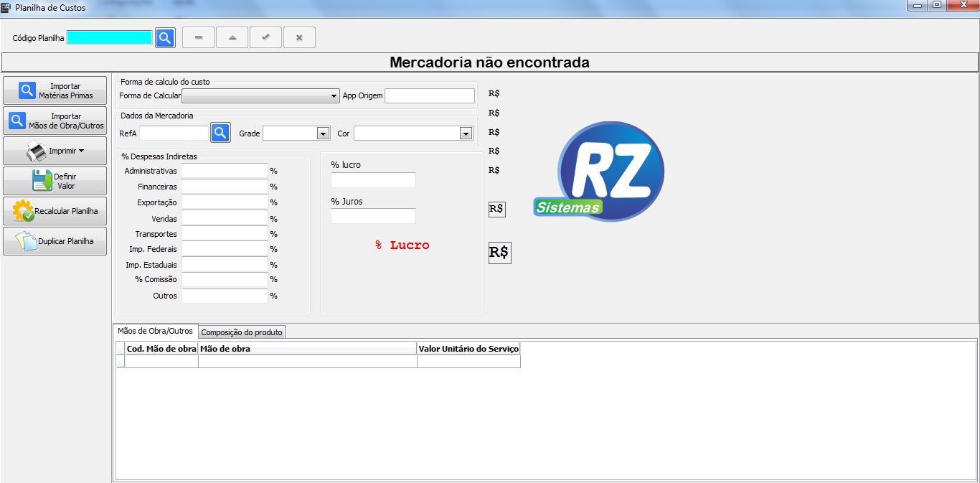Focus the Administrativas percentage field
This screenshot has height=483, width=980.
click(225, 171)
